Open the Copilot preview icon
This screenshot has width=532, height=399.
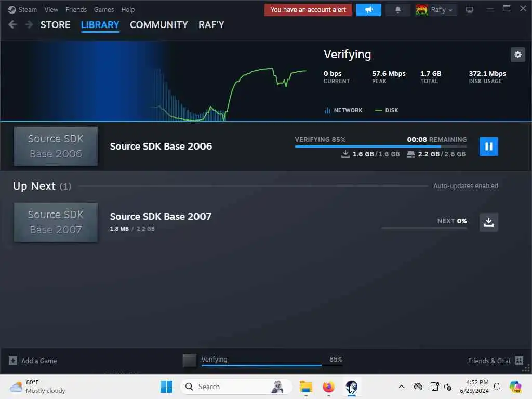click(x=515, y=387)
